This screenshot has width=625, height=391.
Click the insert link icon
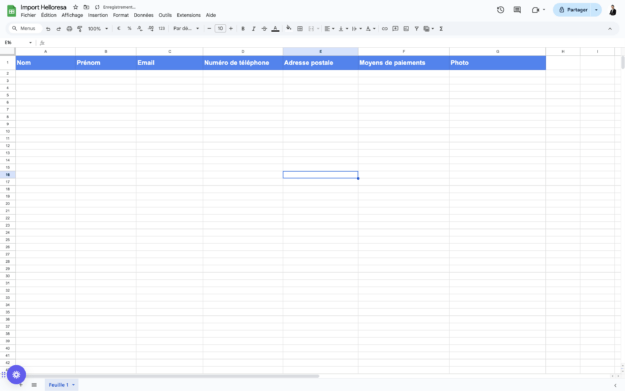(385, 29)
